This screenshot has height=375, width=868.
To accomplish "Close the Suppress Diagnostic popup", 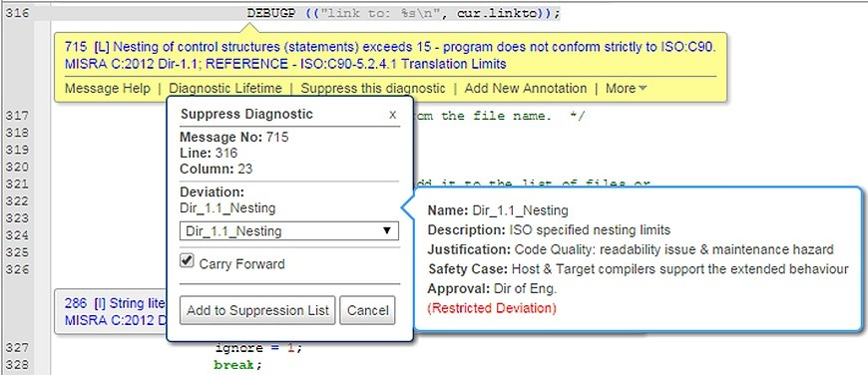I will coord(392,115).
